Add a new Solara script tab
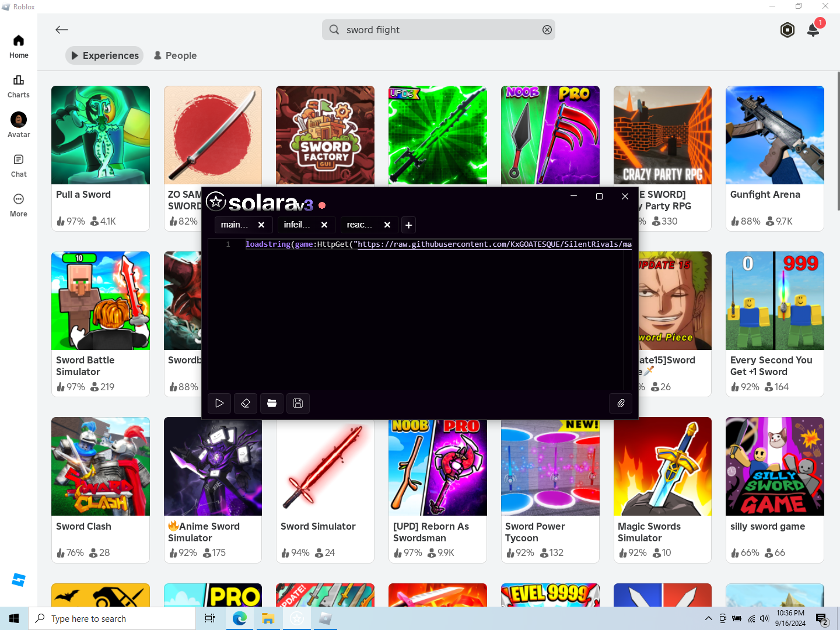This screenshot has width=840, height=630. 409,225
